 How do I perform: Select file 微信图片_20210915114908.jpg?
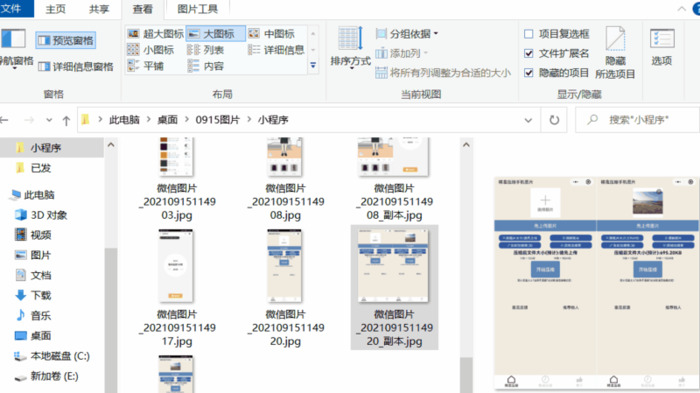pyautogui.click(x=285, y=180)
